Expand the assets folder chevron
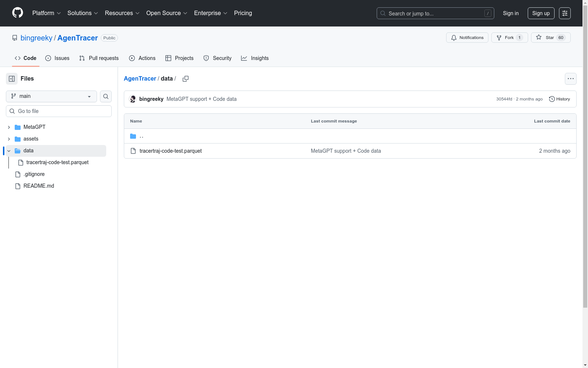Viewport: 588px width, 368px height. pos(9,139)
